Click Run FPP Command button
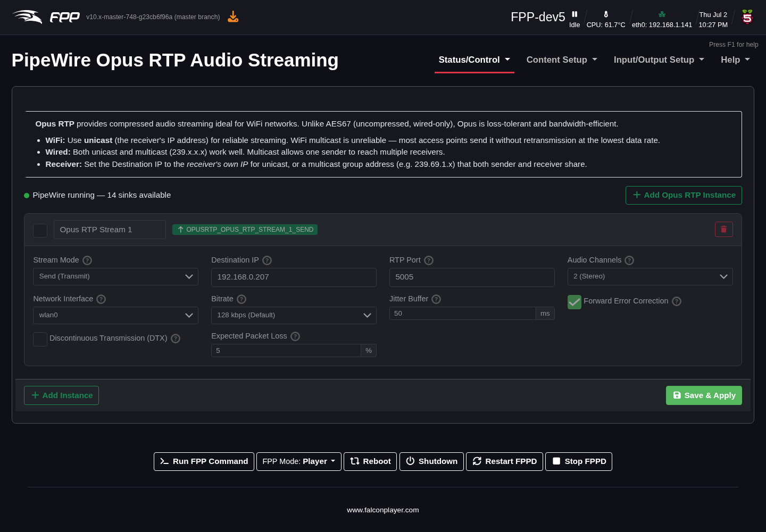The width and height of the screenshot is (766, 532). (x=204, y=461)
